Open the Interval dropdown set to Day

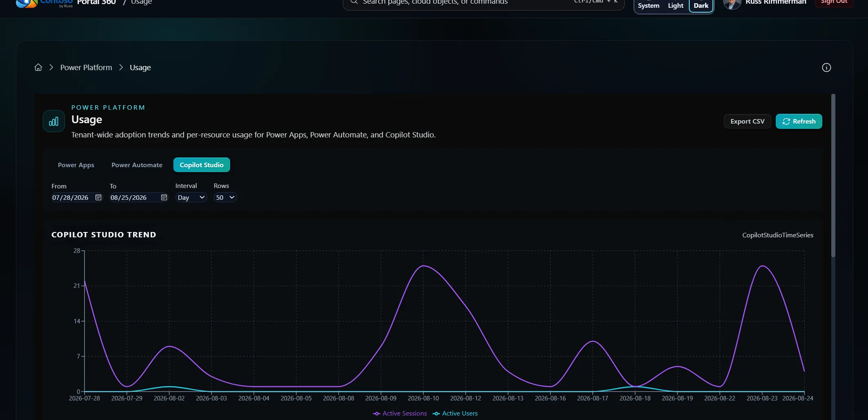(191, 197)
